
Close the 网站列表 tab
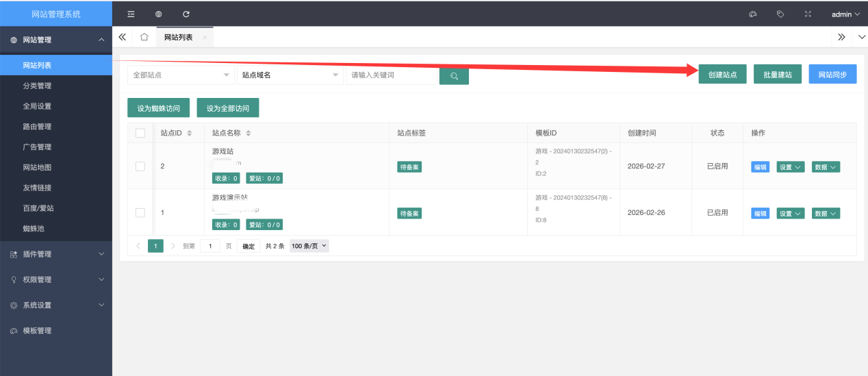point(205,37)
